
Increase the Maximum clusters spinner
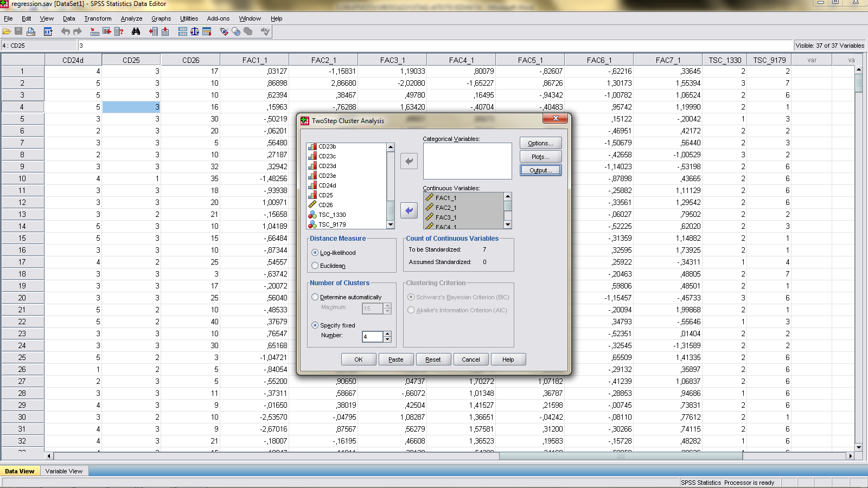[x=387, y=306]
